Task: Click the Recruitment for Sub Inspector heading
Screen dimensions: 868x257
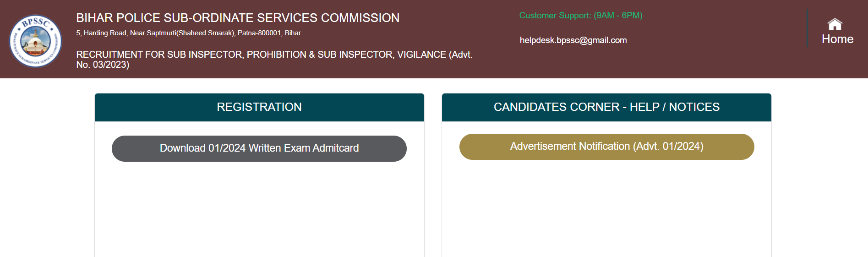Action: pyautogui.click(x=274, y=60)
